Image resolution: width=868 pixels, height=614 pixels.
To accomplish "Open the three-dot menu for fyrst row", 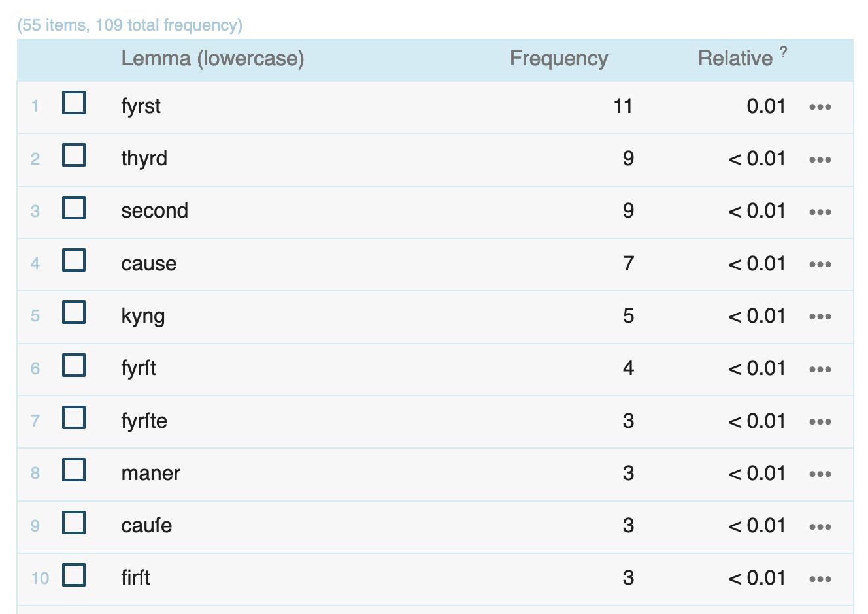I will [x=820, y=107].
